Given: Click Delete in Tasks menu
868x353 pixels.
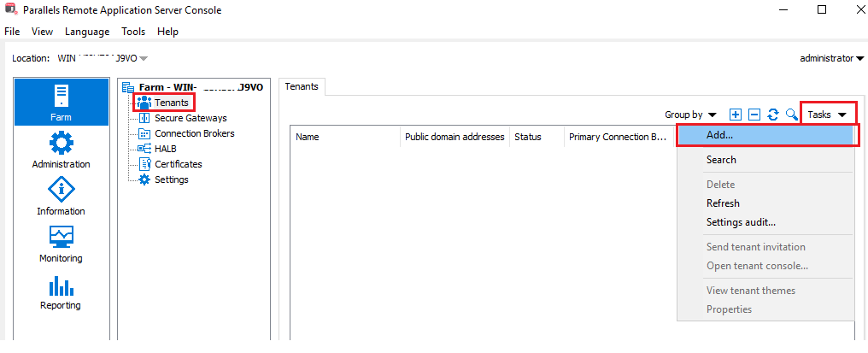Looking at the screenshot, I should (765, 185).
